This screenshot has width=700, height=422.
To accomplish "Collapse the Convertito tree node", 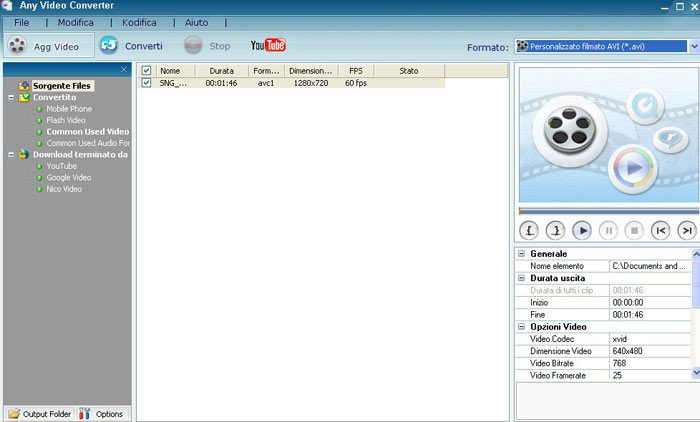I will tap(10, 97).
